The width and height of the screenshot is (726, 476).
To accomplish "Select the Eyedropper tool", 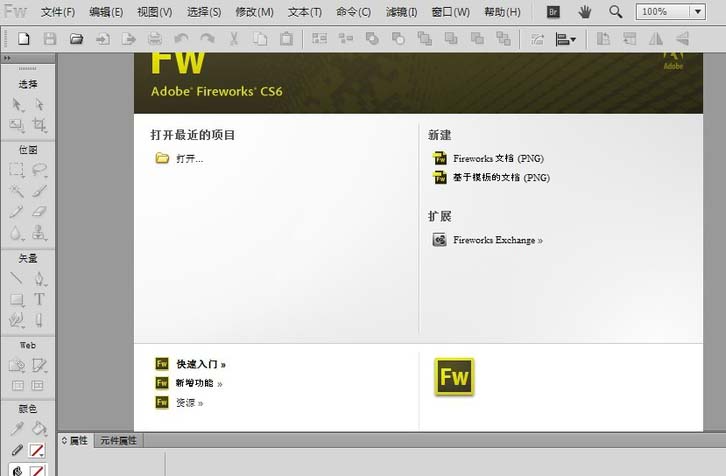I will [x=17, y=428].
